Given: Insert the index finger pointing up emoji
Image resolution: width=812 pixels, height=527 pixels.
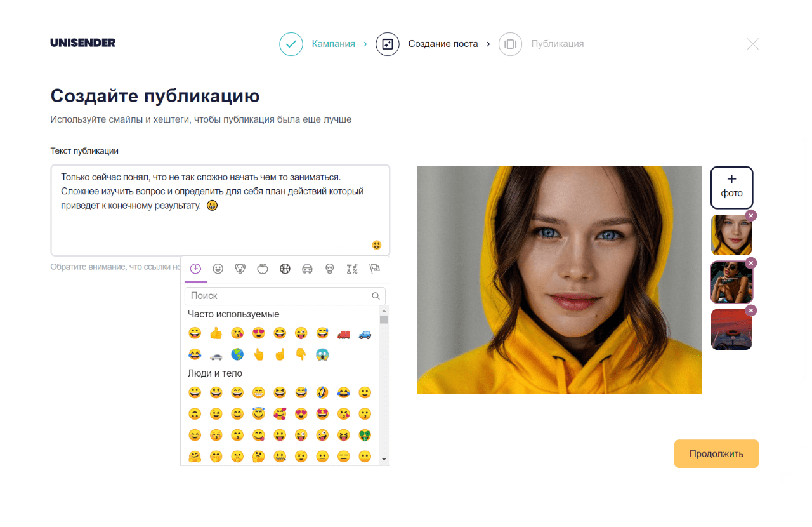Looking at the screenshot, I should tap(280, 354).
